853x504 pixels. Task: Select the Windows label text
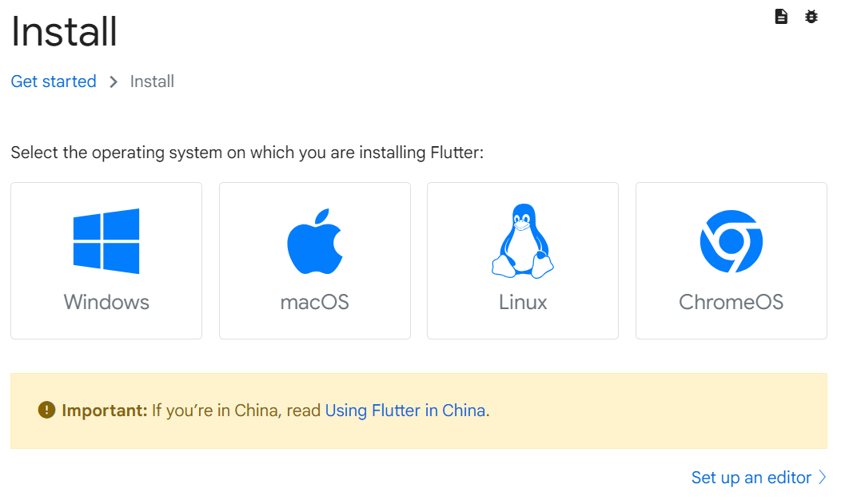click(x=106, y=302)
